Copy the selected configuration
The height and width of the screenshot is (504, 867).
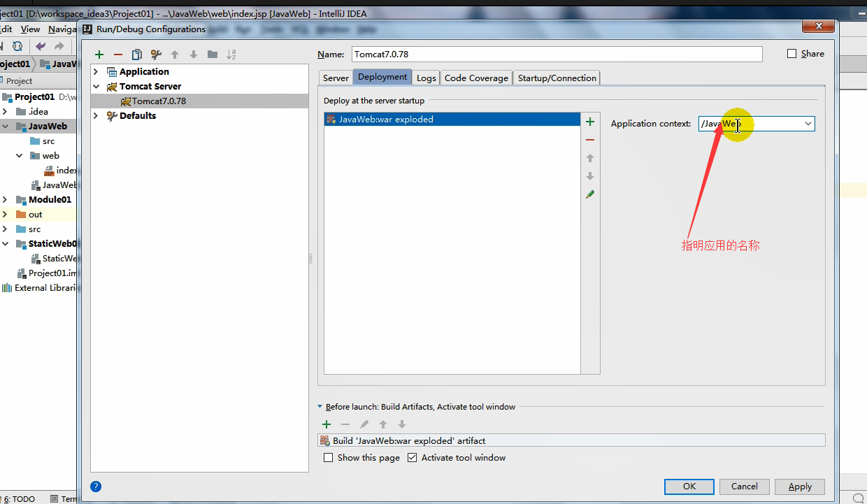click(x=137, y=55)
